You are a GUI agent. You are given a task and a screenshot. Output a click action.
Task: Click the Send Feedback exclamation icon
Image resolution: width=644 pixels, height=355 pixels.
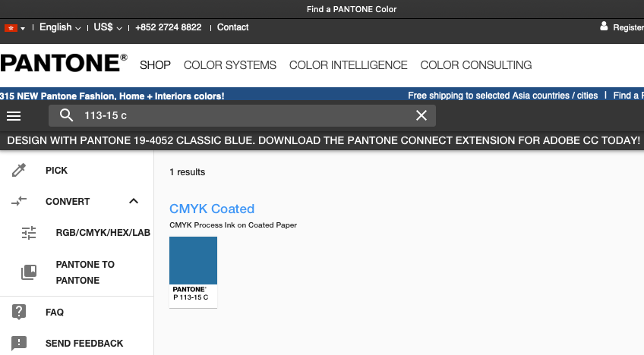coord(20,343)
